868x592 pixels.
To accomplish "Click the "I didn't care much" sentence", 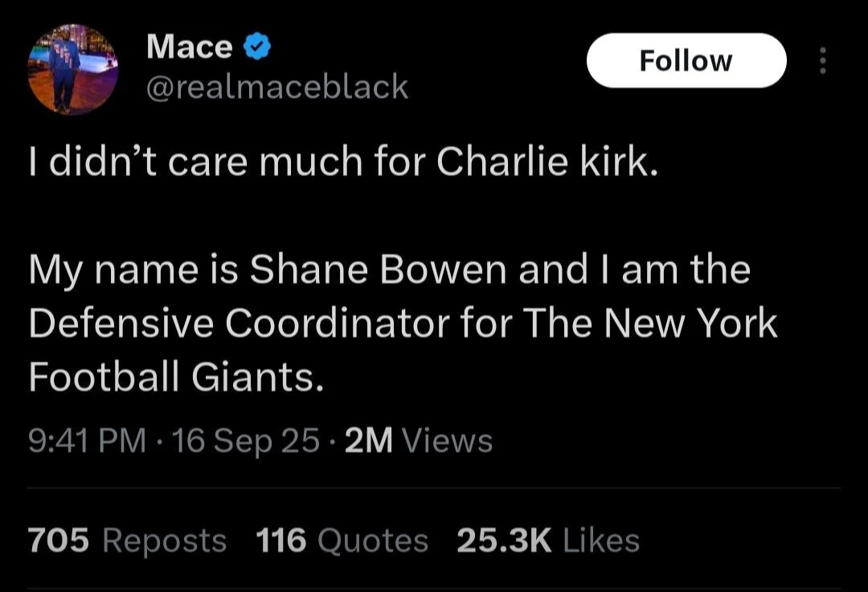I will (343, 162).
